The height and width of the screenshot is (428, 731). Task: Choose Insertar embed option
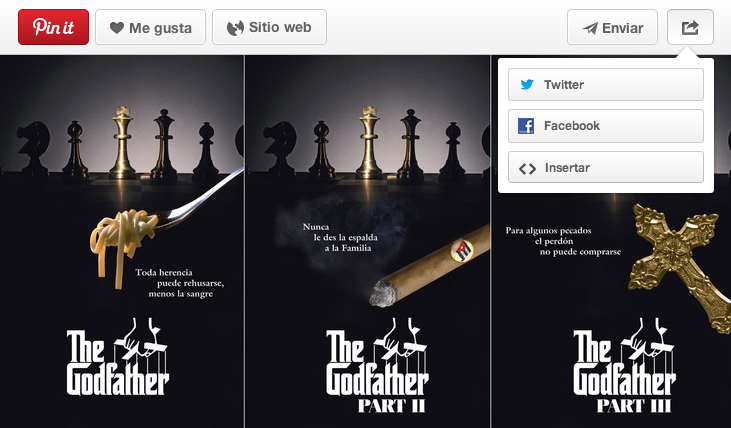coord(606,167)
